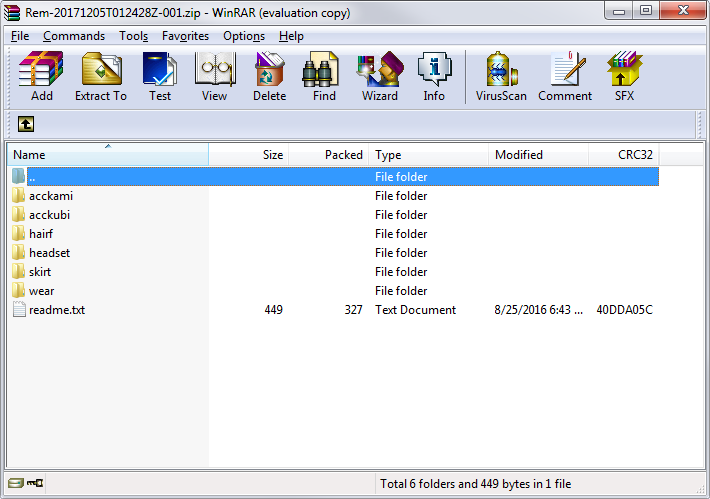Select the 'acckami' folder name
This screenshot has height=499, width=710.
tap(51, 196)
